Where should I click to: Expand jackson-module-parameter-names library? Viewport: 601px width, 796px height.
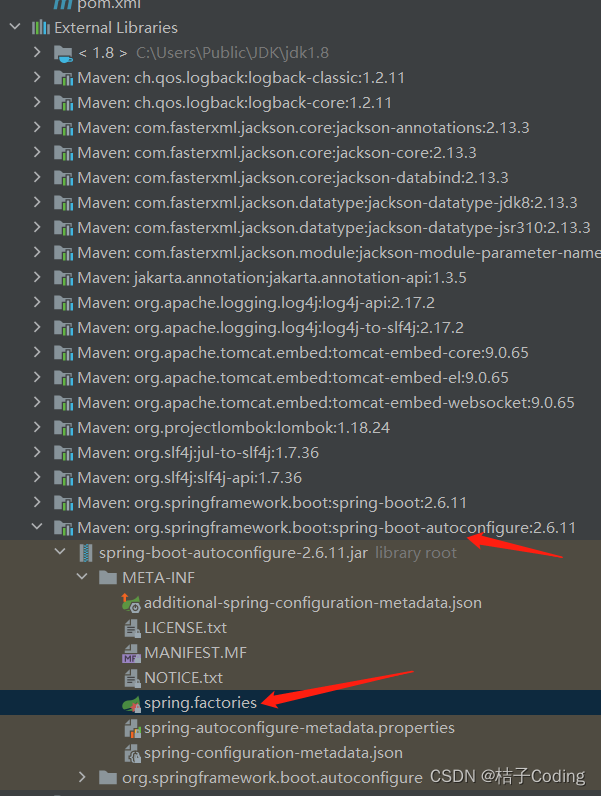(37, 252)
